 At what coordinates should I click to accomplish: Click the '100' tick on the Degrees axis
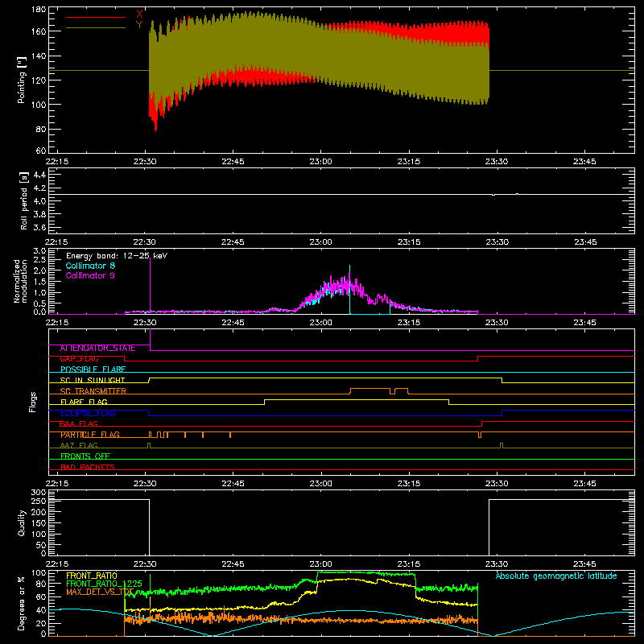[x=39, y=573]
